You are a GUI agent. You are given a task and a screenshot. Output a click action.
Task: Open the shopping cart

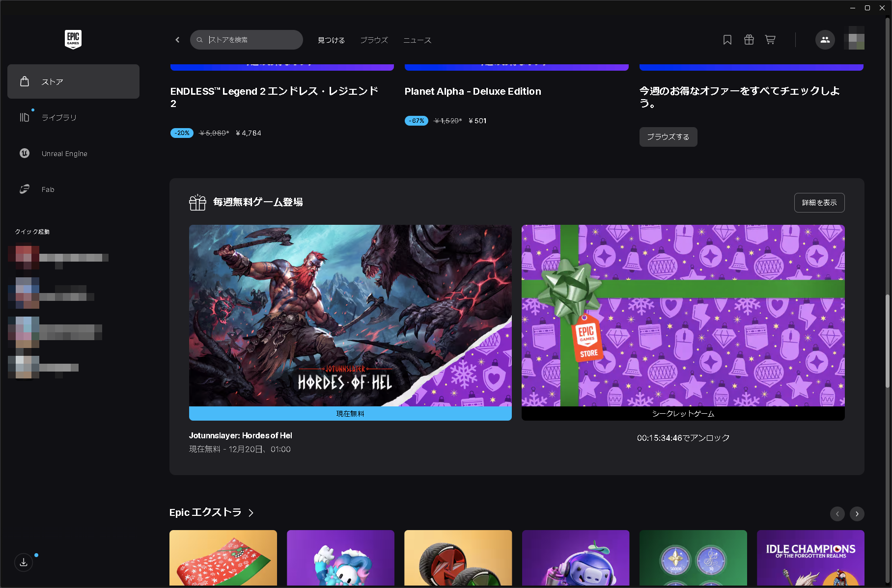[770, 40]
